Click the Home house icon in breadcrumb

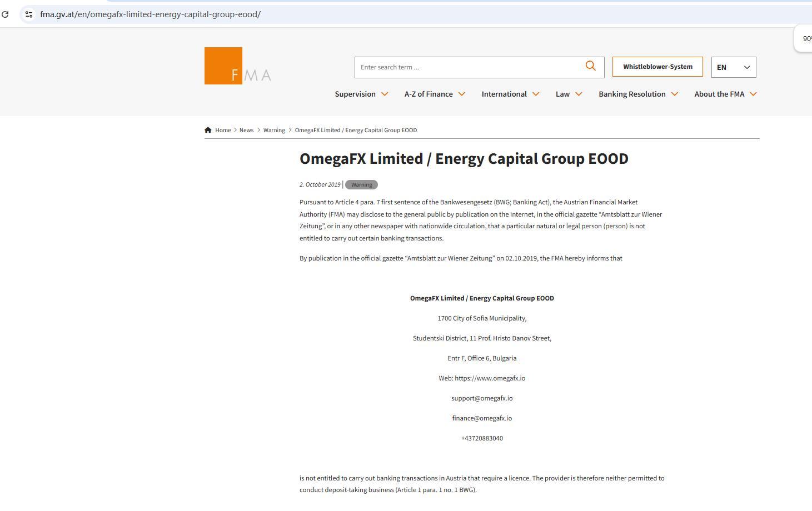[208, 130]
